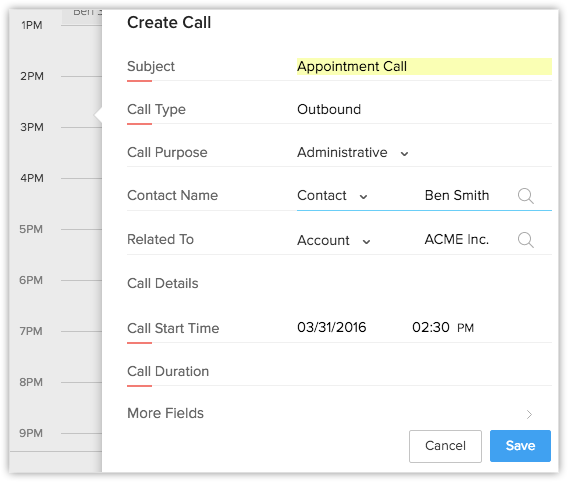Viewport: 568px width, 482px height.
Task: Click the More Fields label
Action: tap(166, 413)
